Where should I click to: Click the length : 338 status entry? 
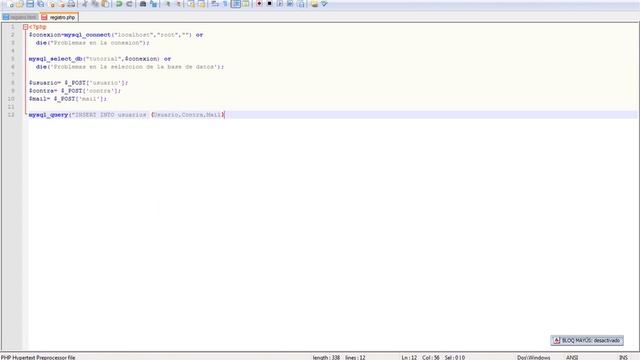tap(326, 357)
